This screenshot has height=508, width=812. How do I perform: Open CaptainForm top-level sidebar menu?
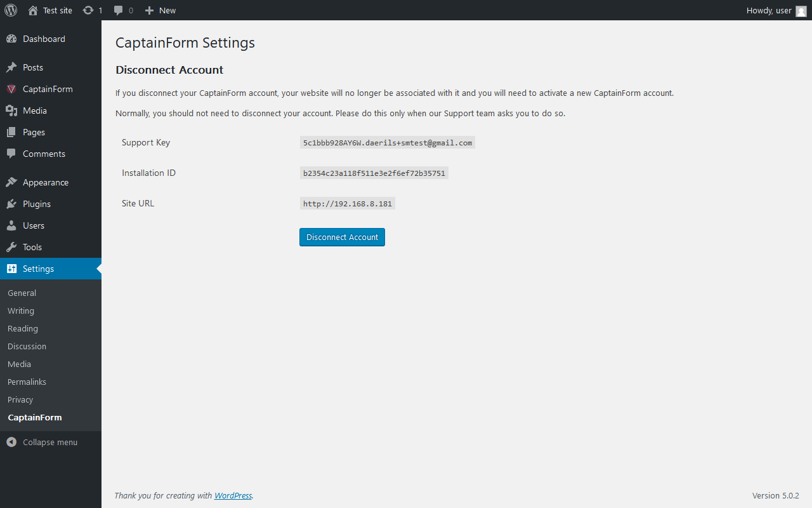pos(48,89)
